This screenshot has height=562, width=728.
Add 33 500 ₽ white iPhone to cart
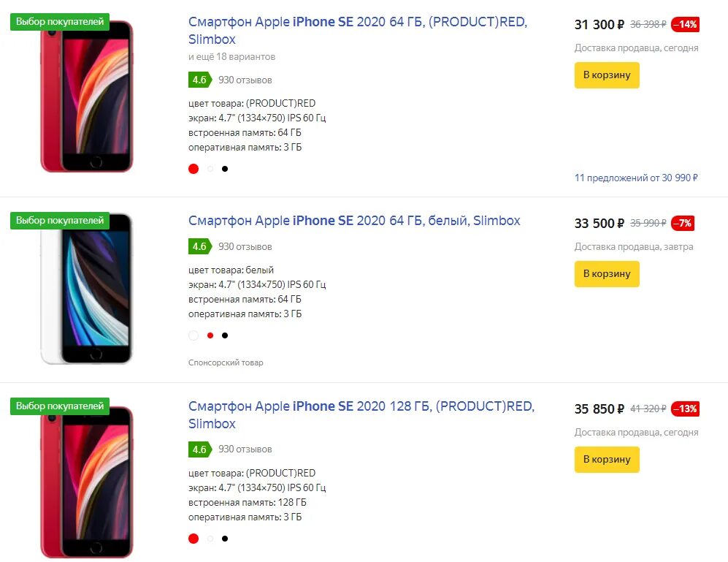(x=606, y=274)
